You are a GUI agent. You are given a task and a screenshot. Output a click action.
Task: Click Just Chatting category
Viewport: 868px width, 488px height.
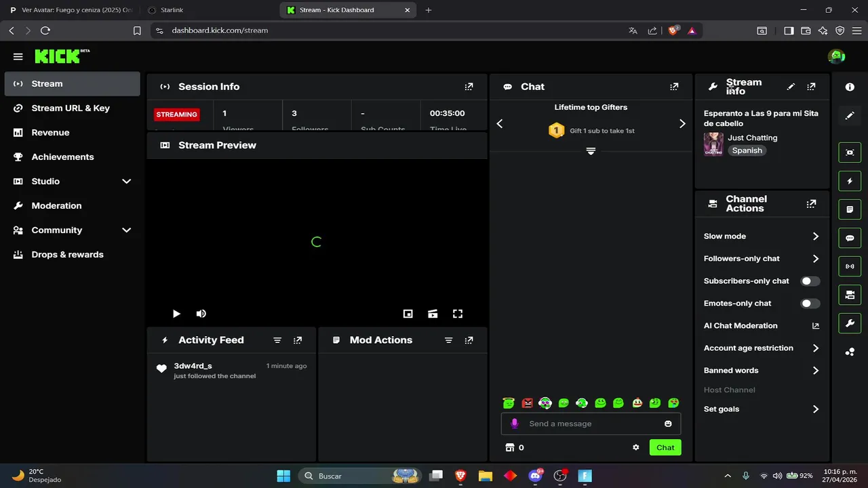point(753,138)
